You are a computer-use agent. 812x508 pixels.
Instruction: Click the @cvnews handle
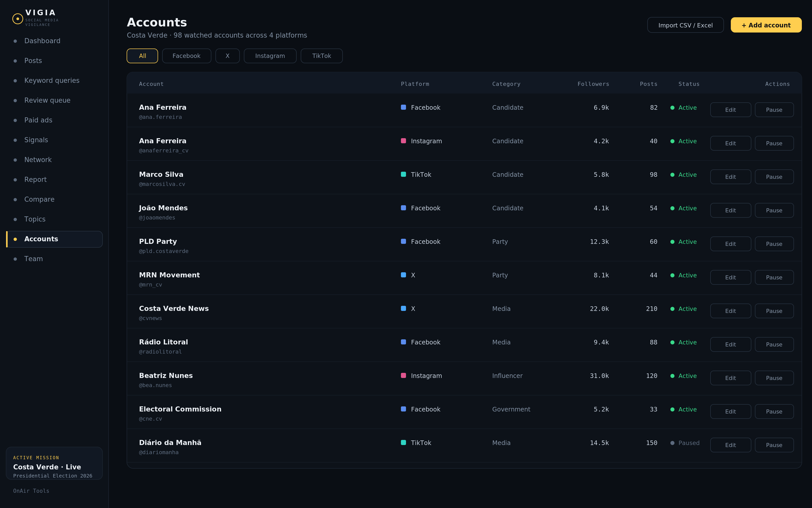click(150, 318)
